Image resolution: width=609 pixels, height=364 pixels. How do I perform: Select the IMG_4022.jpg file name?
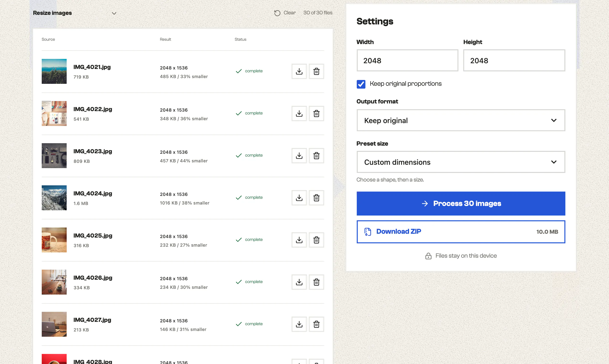93,109
